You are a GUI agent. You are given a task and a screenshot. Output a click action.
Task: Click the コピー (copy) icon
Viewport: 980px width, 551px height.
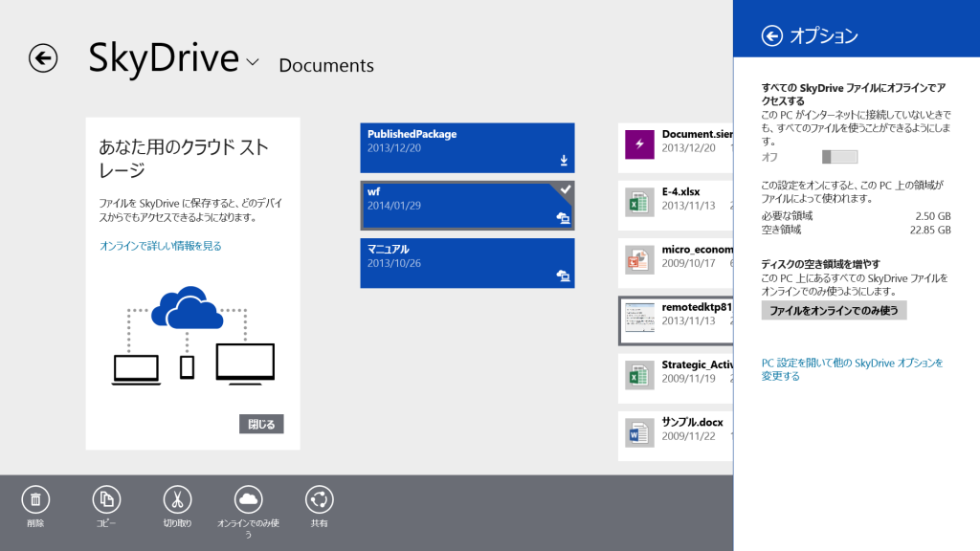click(106, 499)
